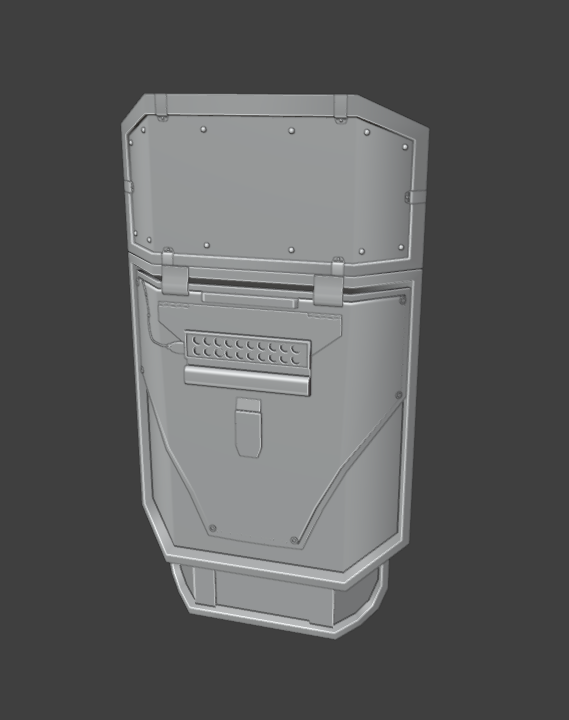Click the top-left rivet on window panel
The image size is (569, 720).
(x=143, y=130)
